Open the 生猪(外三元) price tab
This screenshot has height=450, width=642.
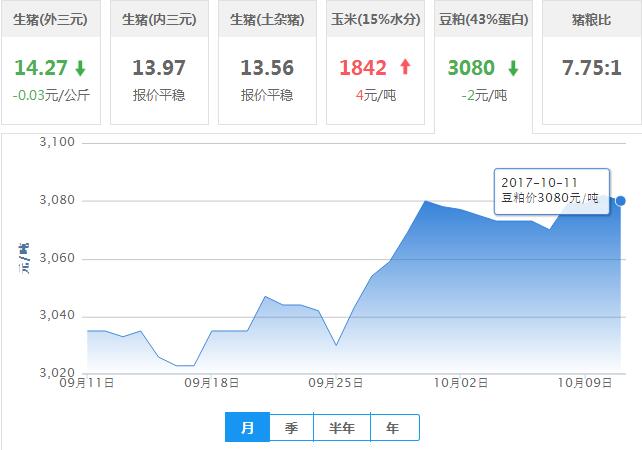[50, 63]
